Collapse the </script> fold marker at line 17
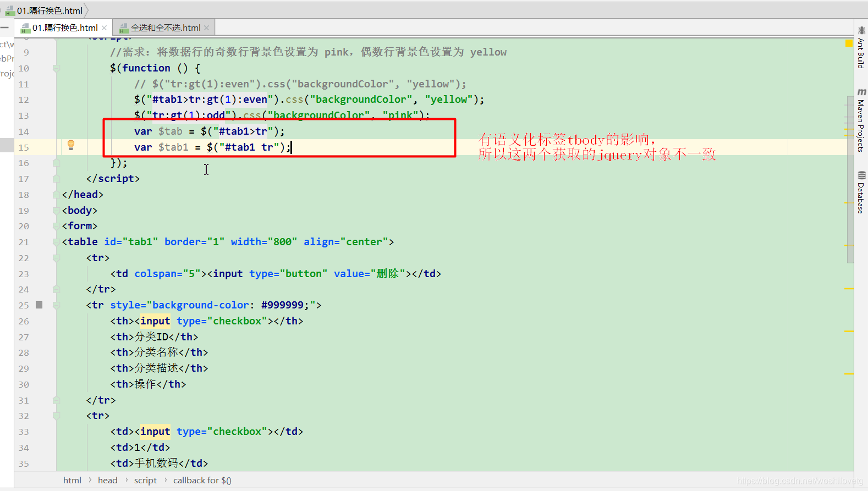Screen dimensions: 868x491 tap(56, 179)
